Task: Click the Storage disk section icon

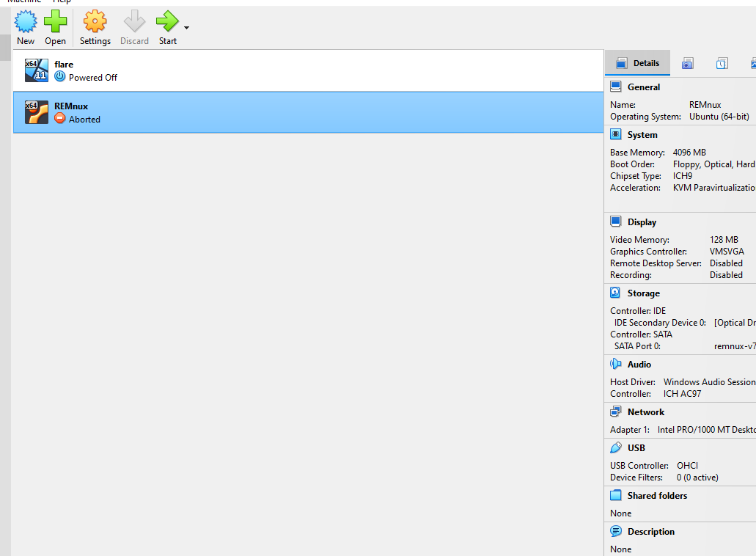Action: [x=616, y=293]
